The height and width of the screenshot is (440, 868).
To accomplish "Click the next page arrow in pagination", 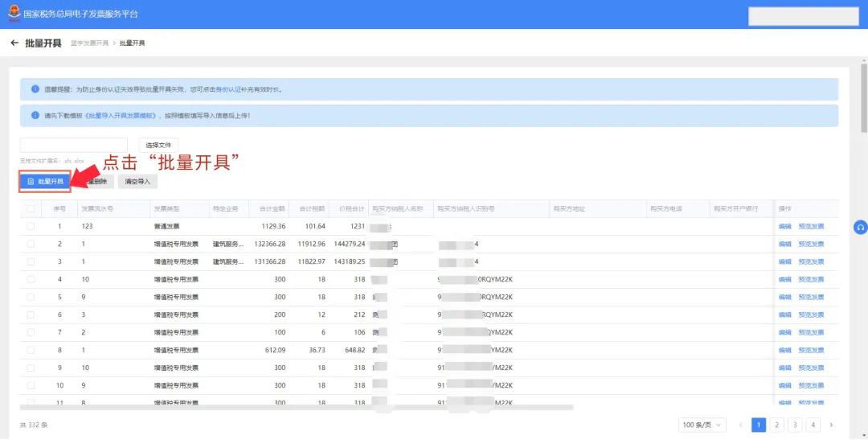I will point(831,425).
